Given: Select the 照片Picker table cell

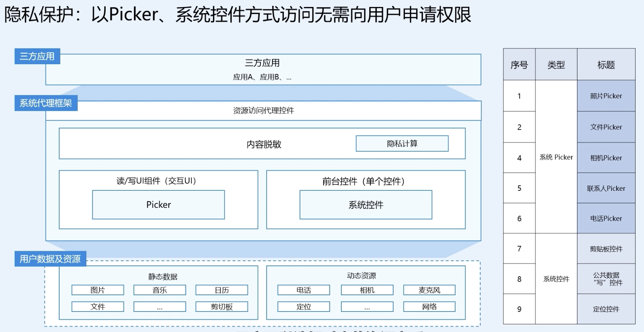Looking at the screenshot, I should [606, 96].
